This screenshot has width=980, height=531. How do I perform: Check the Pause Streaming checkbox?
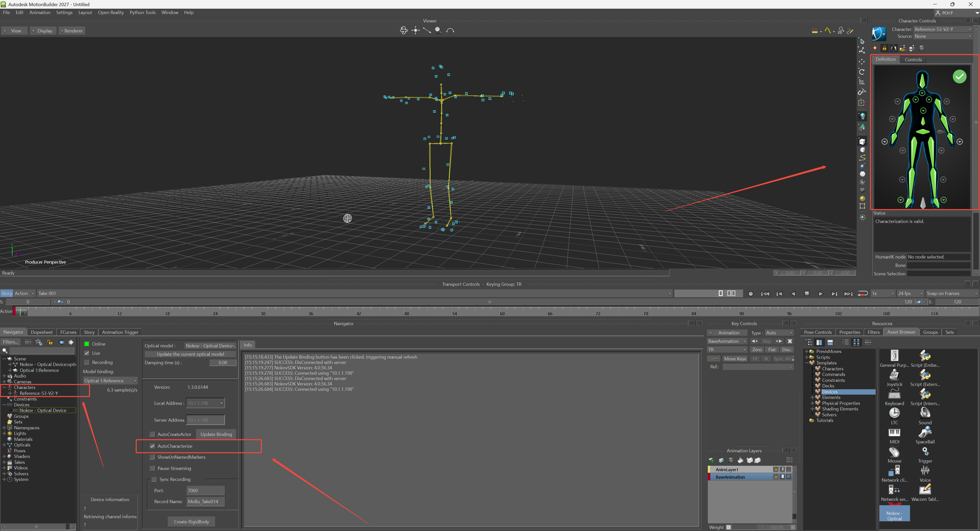[152, 468]
